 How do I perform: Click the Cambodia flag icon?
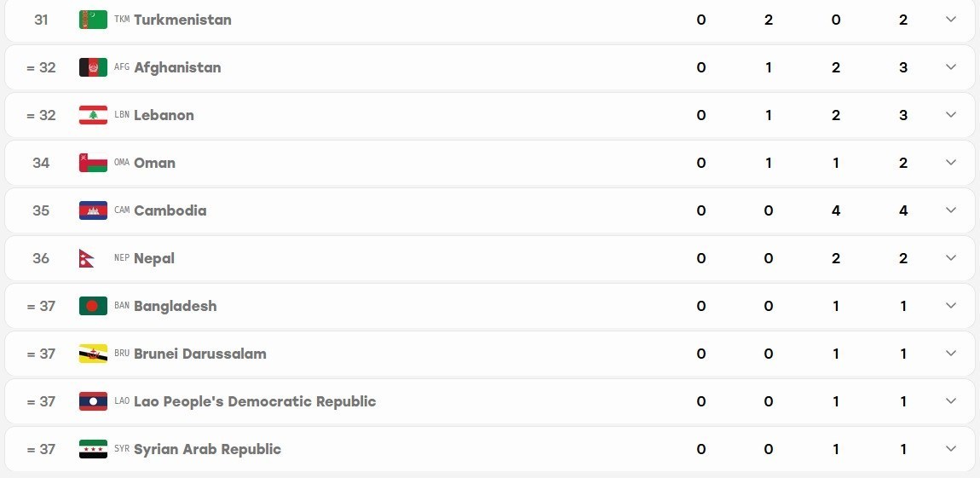click(93, 210)
